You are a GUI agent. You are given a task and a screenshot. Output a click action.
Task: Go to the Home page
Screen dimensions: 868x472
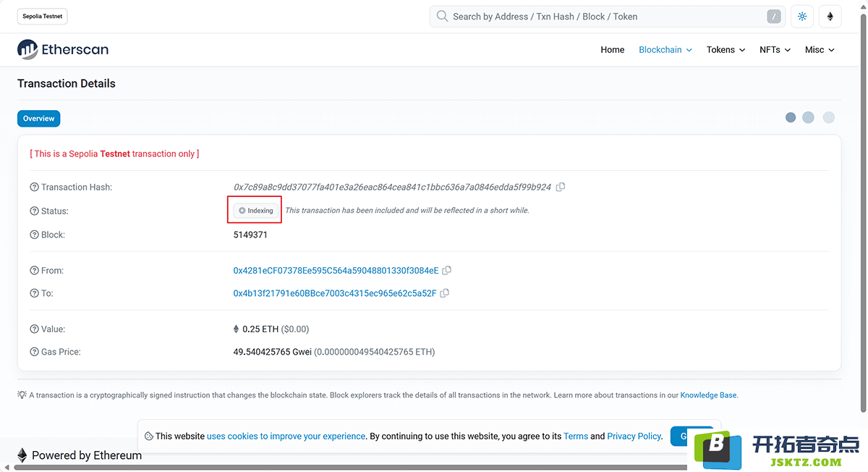click(613, 50)
